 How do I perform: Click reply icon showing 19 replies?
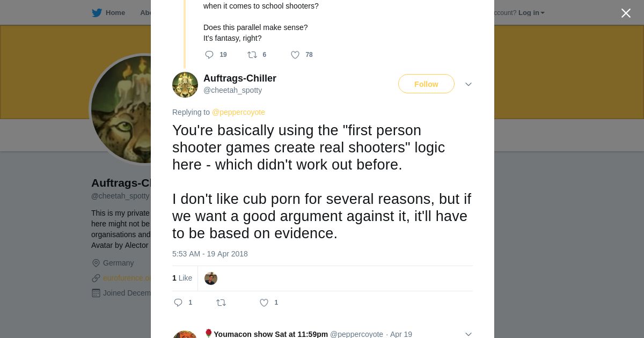coord(210,55)
